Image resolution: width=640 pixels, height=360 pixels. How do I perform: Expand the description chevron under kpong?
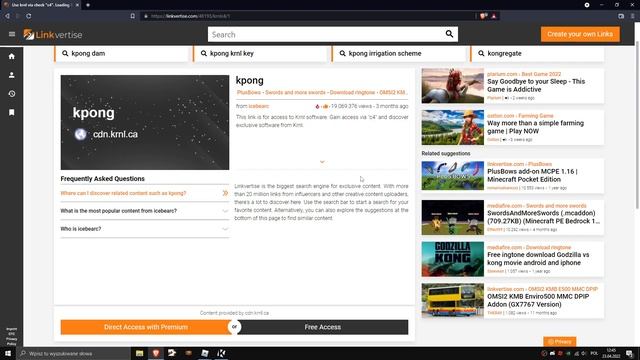click(x=322, y=162)
